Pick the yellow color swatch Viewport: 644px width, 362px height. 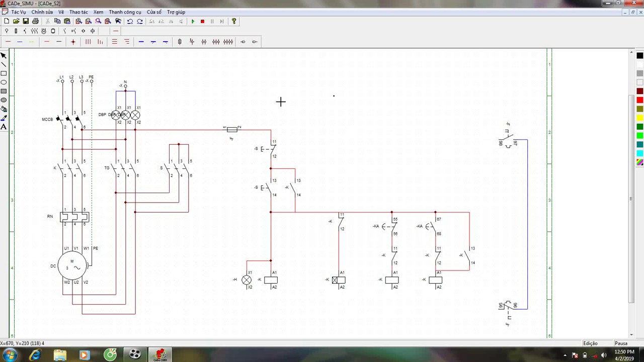[x=640, y=118]
